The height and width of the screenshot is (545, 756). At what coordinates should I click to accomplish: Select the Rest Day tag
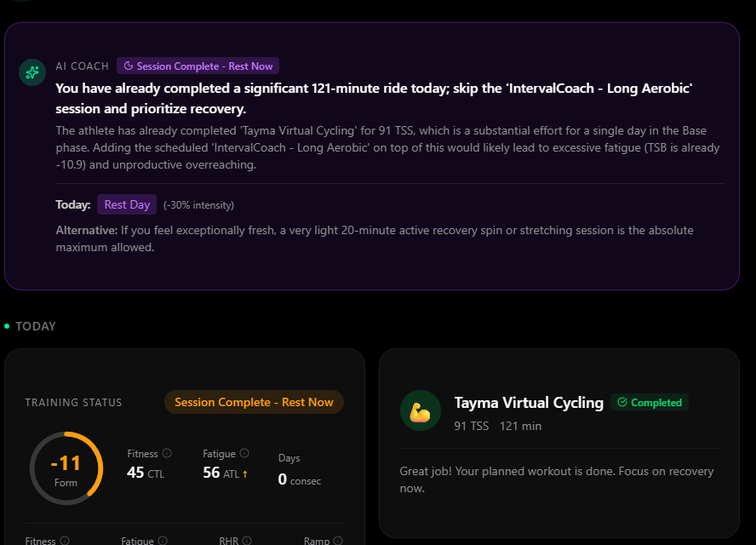coord(127,204)
